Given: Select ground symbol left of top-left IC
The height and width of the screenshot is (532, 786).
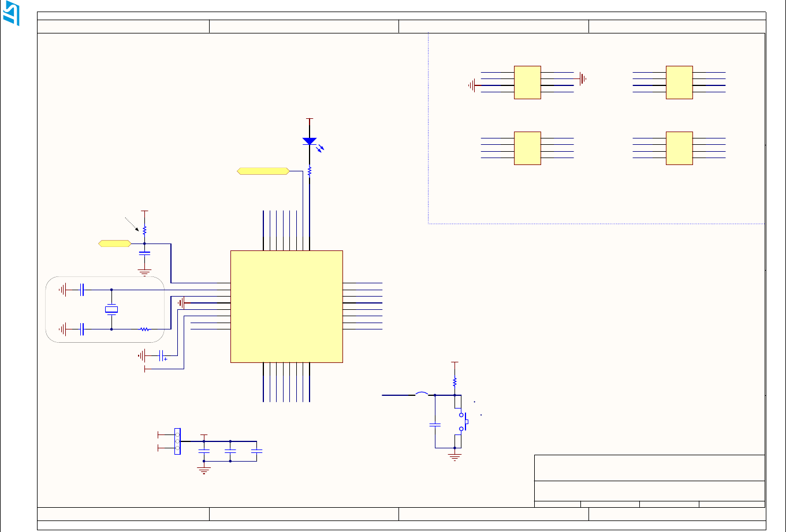Looking at the screenshot, I should (472, 85).
